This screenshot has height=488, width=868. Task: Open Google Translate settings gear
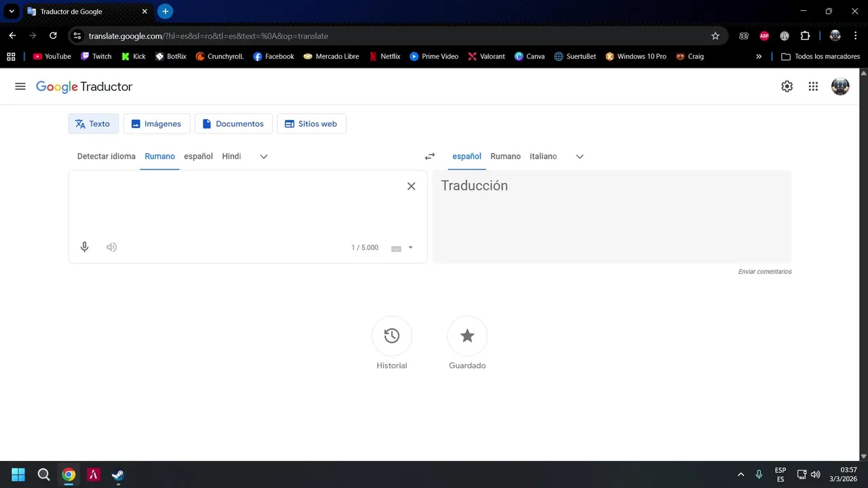tap(787, 86)
